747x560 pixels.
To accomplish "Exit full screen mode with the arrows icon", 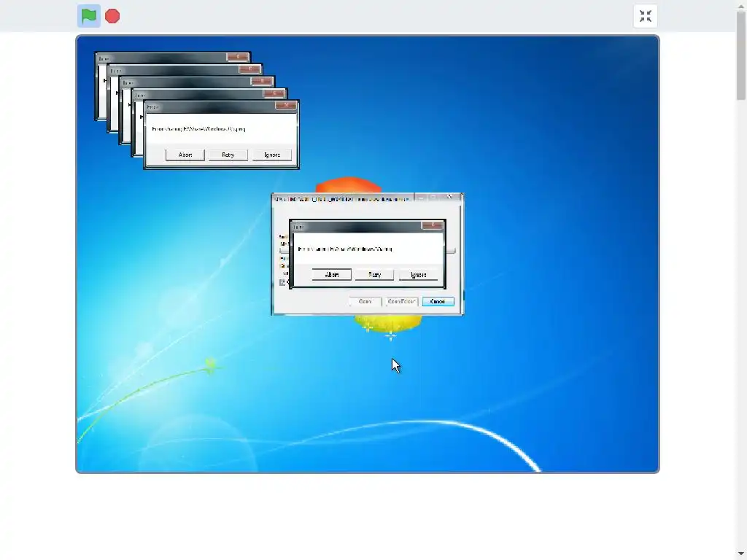I will click(x=646, y=16).
